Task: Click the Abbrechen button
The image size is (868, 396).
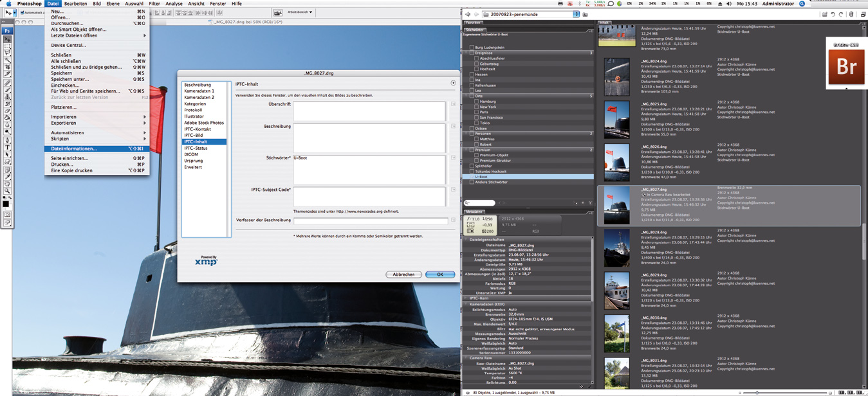Action: click(403, 274)
